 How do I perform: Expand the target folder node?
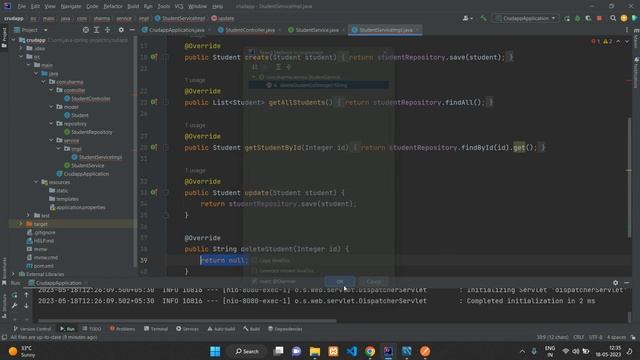(x=21, y=224)
